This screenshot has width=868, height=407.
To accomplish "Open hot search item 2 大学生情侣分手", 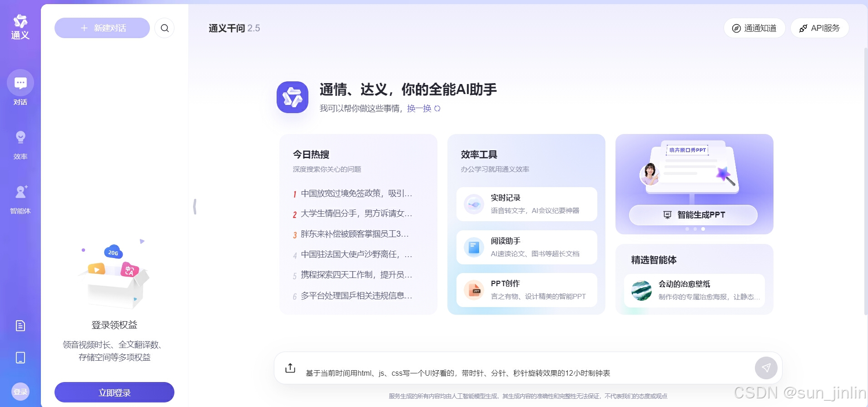I will click(353, 213).
